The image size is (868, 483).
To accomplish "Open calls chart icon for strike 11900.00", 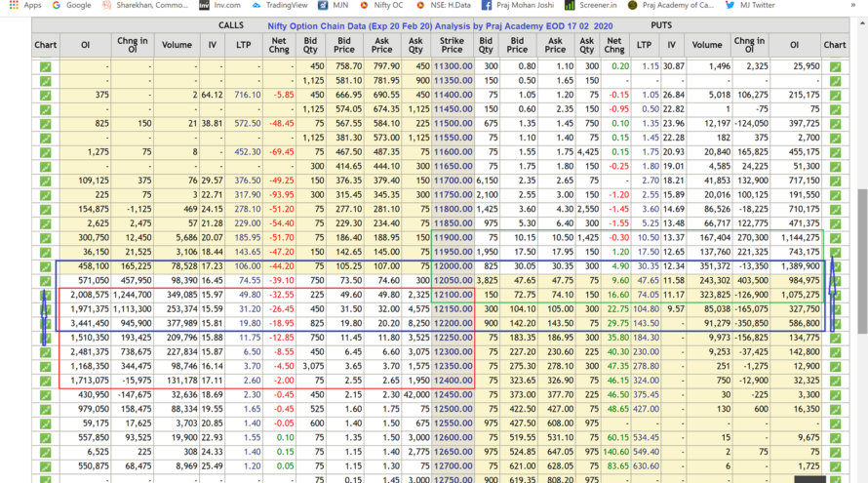I will pos(46,238).
